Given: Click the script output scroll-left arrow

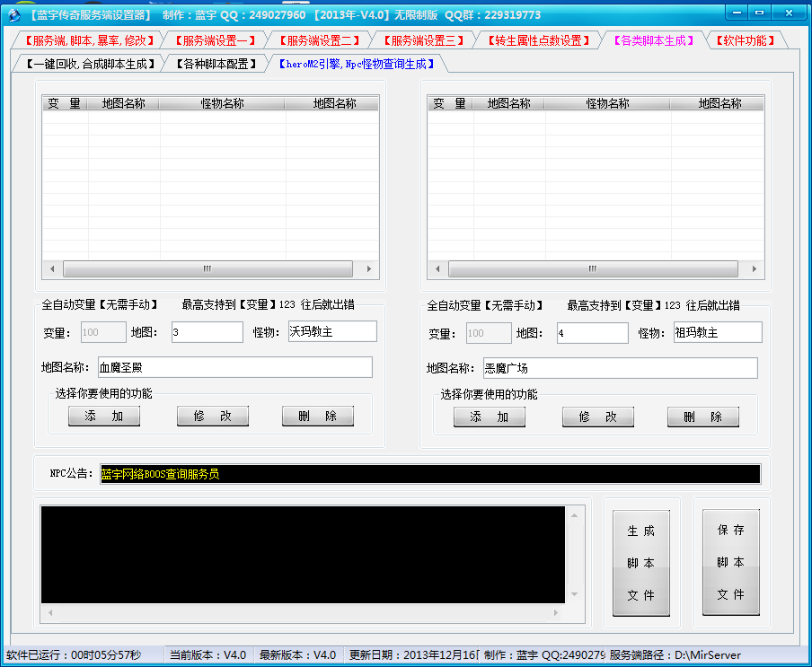Looking at the screenshot, I should coord(50,612).
